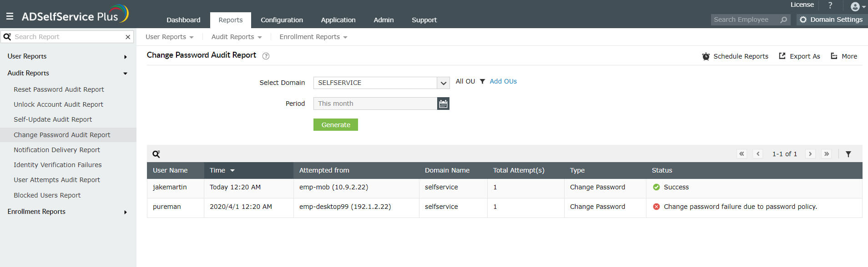
Task: Jump to the last page arrow
Action: (827, 154)
